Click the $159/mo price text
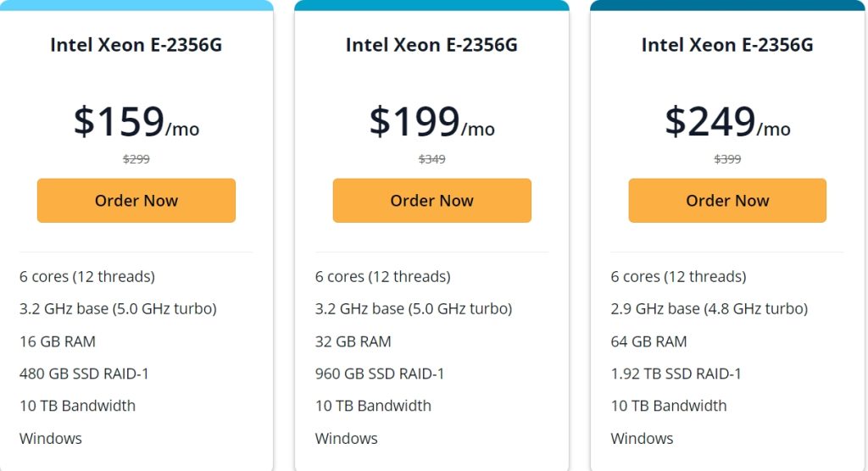 point(136,122)
